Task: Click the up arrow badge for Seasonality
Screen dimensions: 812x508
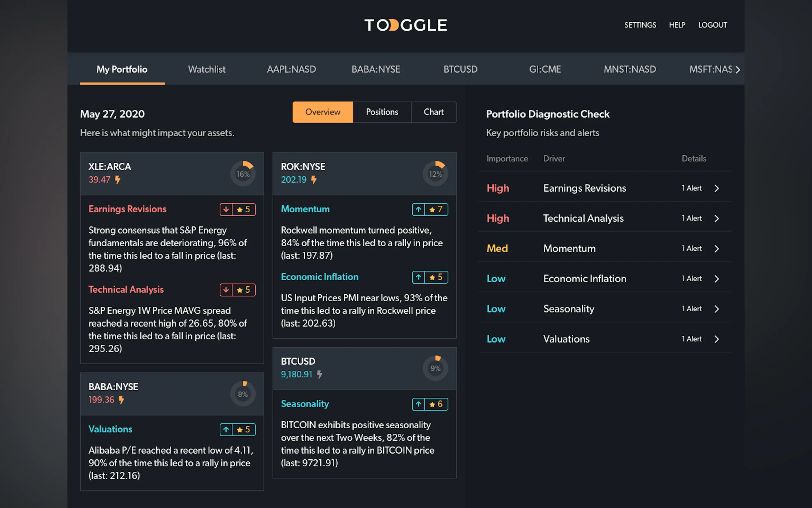Action: (418, 404)
